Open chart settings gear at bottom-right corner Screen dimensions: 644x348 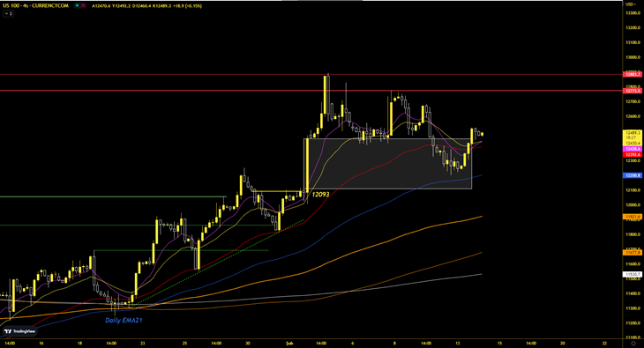(x=633, y=343)
